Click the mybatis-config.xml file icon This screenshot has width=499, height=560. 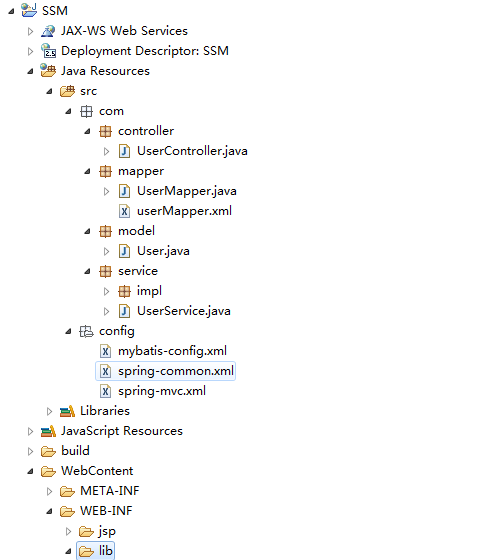(x=105, y=351)
